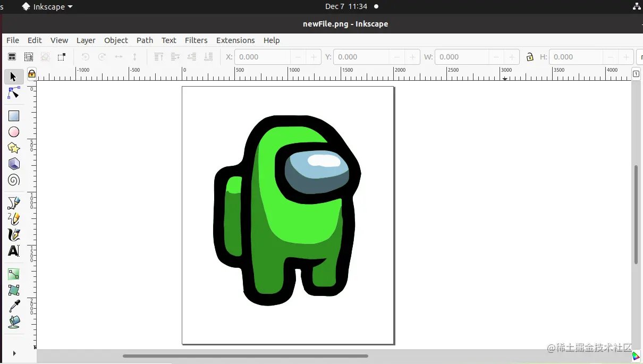Decrease Y value with minus button
Screen dimensions: 643x364
coord(397,57)
